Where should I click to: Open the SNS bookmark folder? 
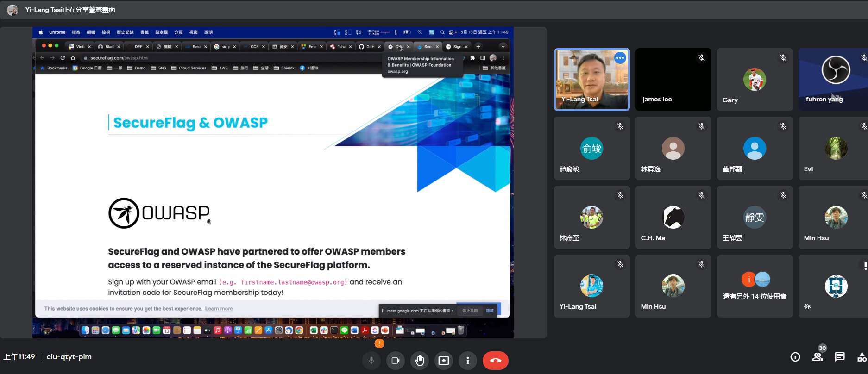pos(158,68)
